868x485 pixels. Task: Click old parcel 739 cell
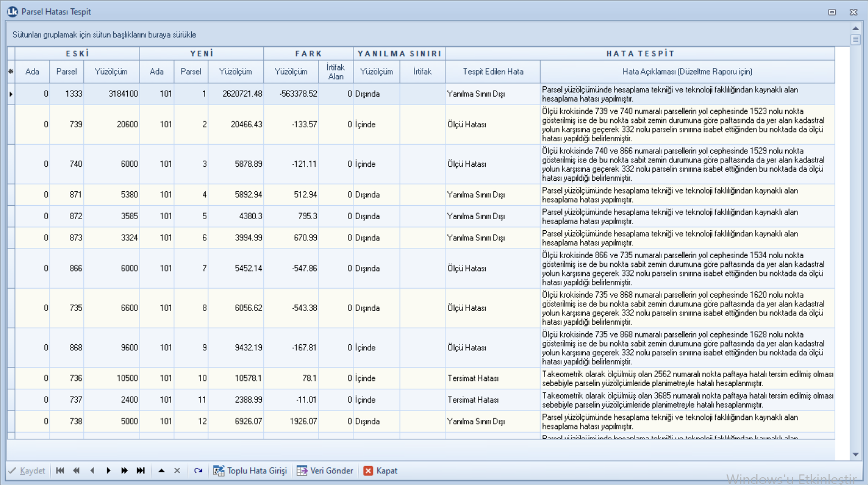coord(67,125)
